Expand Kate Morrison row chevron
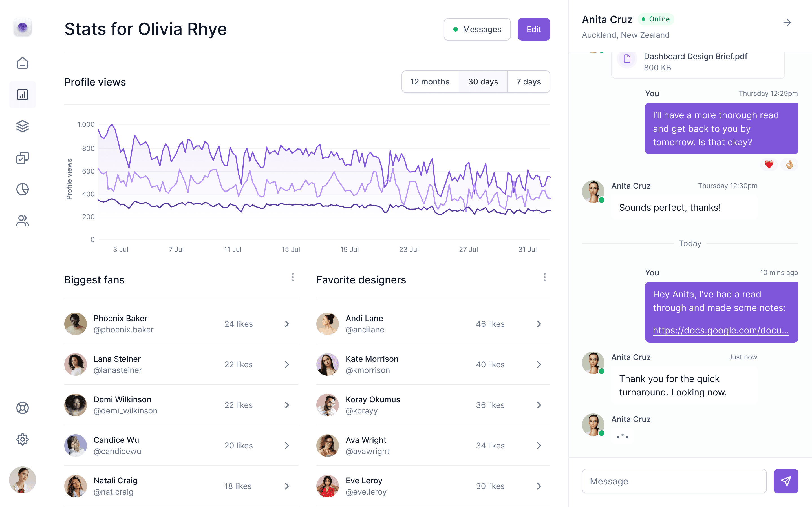Viewport: 812px width, 507px height. coord(539,364)
